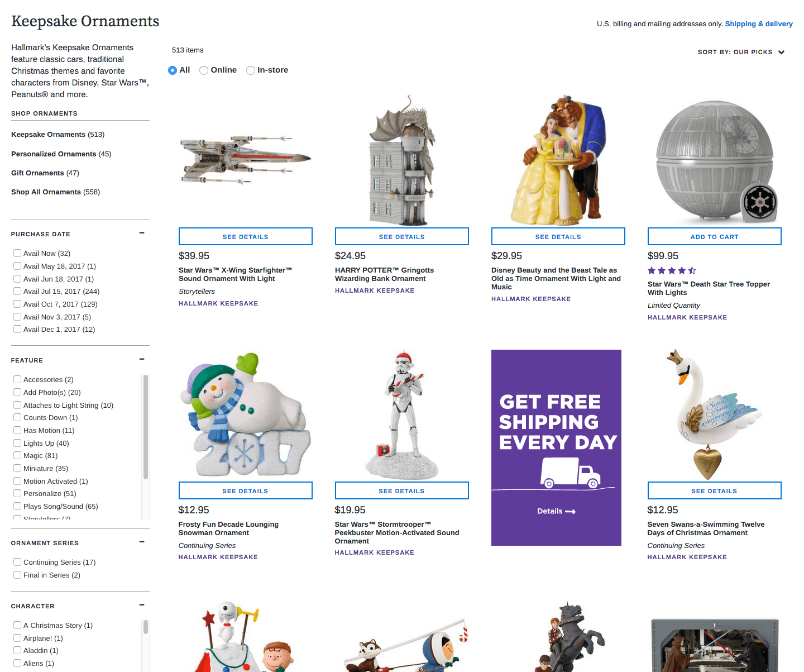The height and width of the screenshot is (672, 804).
Task: Open the Star Wars lightsaber duel image
Action: [715, 645]
